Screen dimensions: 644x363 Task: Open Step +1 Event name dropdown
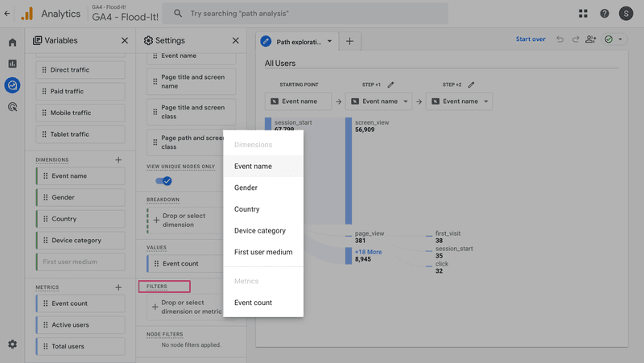[378, 101]
